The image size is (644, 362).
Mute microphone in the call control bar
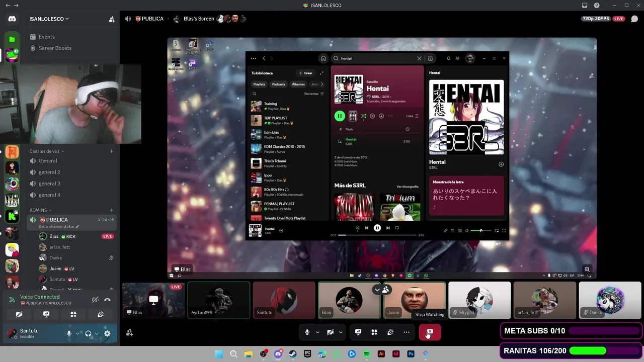pyautogui.click(x=307, y=332)
